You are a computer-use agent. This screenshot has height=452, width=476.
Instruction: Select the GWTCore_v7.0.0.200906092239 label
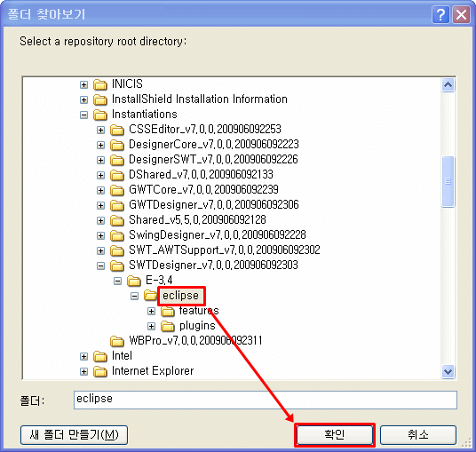(x=203, y=190)
